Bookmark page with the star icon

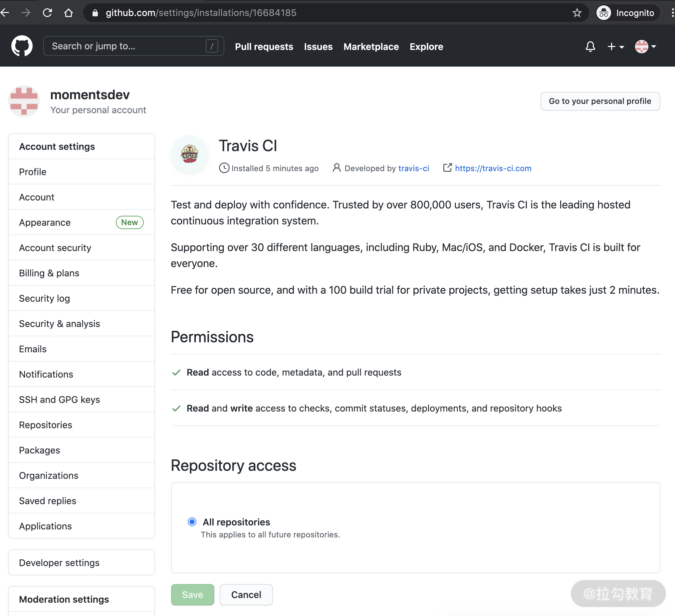point(576,13)
